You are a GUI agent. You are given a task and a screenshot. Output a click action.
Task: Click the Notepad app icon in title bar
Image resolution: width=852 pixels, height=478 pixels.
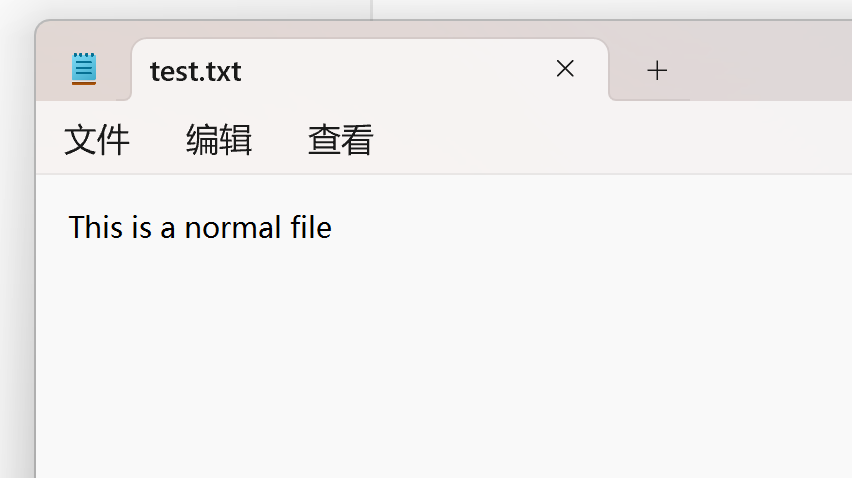click(x=84, y=68)
